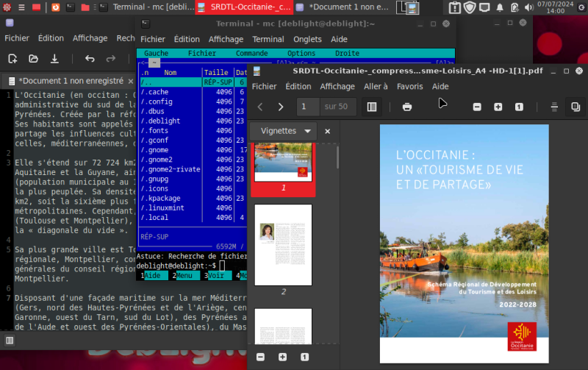
Task: Reset PDF zoom to original size
Action: (519, 107)
